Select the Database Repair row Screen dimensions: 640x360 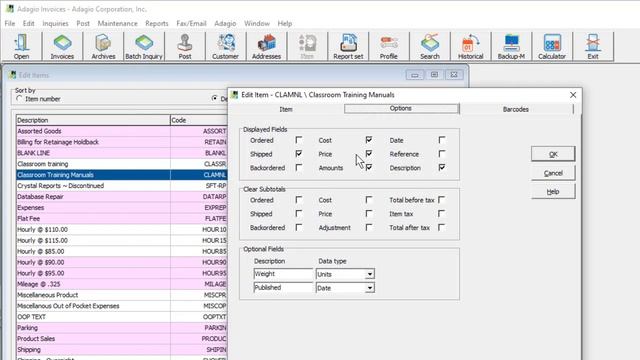122,197
